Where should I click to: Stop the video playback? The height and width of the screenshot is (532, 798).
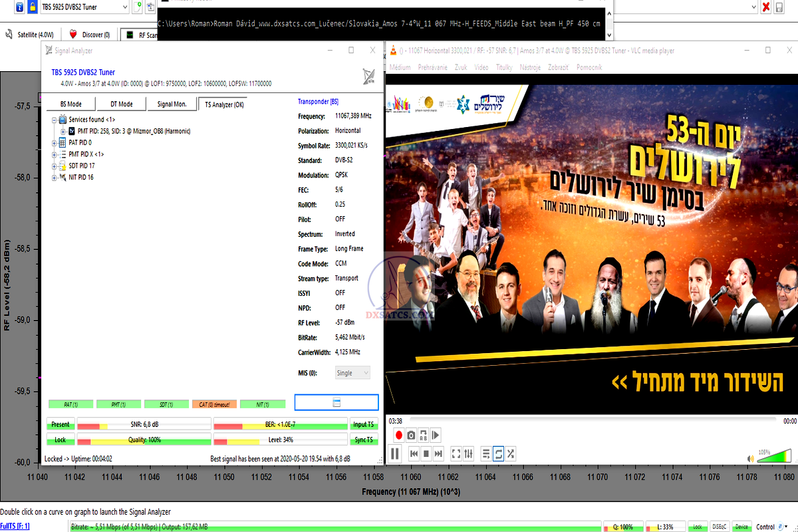[x=426, y=454]
